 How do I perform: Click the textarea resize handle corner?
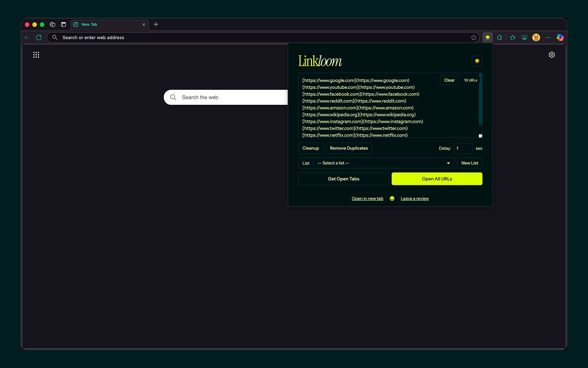(481, 136)
